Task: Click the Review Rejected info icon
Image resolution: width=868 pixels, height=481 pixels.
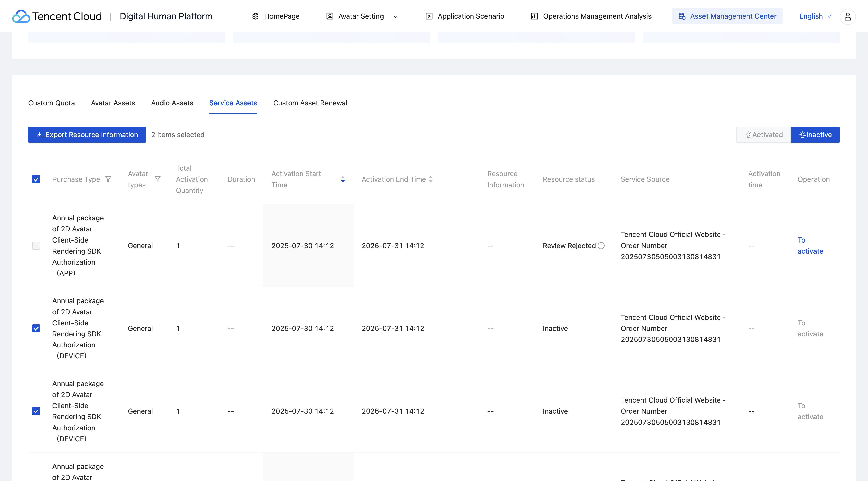Action: 601,246
